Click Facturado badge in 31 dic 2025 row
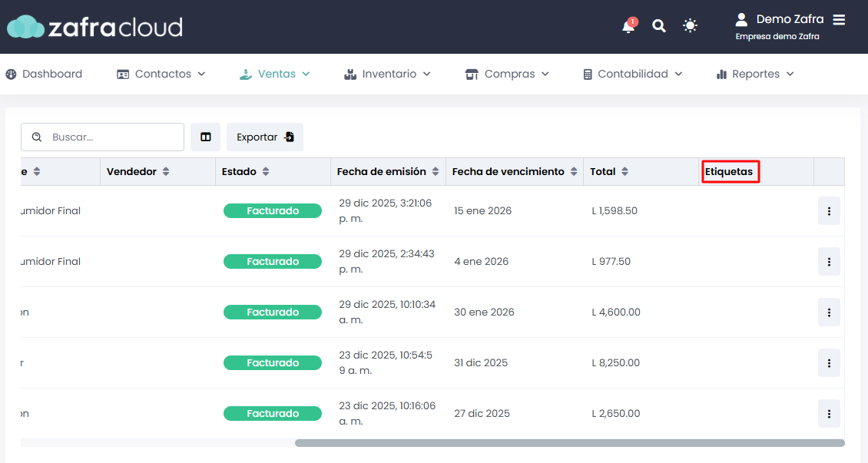Viewport: 868px width, 463px height. point(273,363)
